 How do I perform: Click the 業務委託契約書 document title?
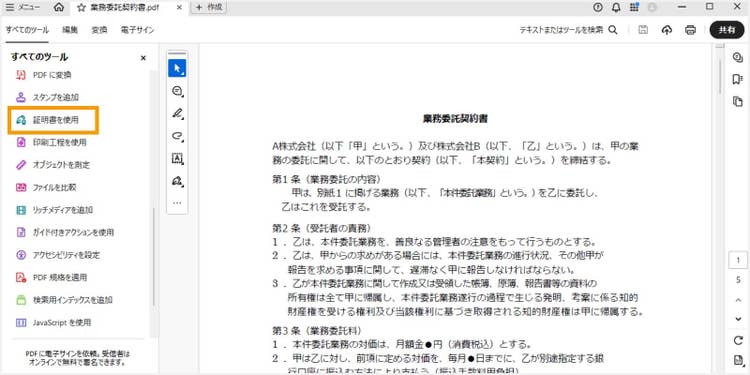pos(455,119)
